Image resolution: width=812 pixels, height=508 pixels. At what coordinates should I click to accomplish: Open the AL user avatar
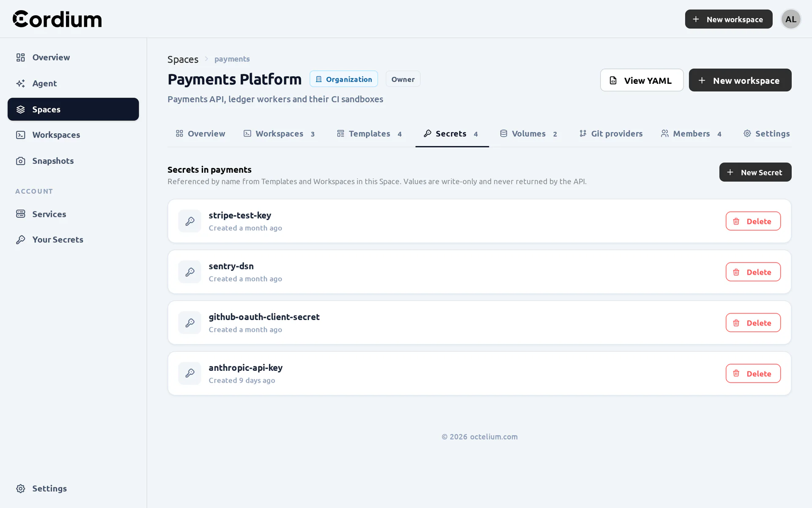pyautogui.click(x=790, y=19)
